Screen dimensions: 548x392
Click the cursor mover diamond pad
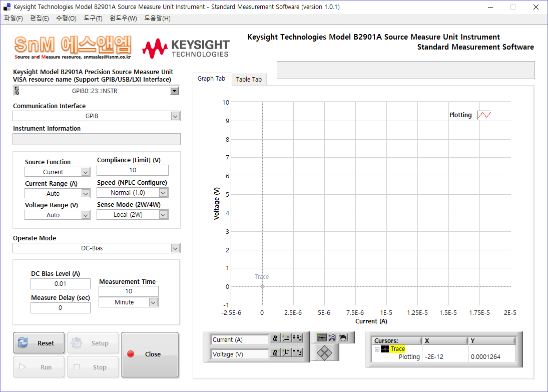[324, 352]
